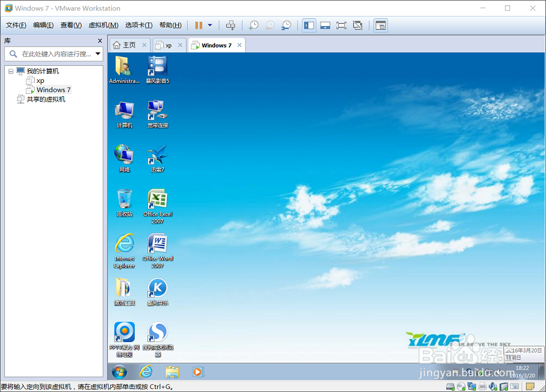Toggle the thumbnail bar view button
The height and width of the screenshot is (392, 546).
325,26
